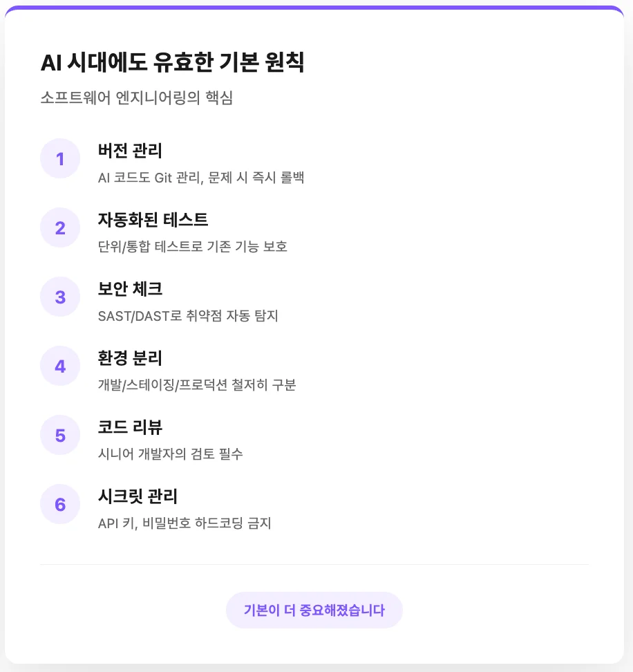Click the number 3 circle badge
Viewport: 633px width, 672px height.
(60, 297)
